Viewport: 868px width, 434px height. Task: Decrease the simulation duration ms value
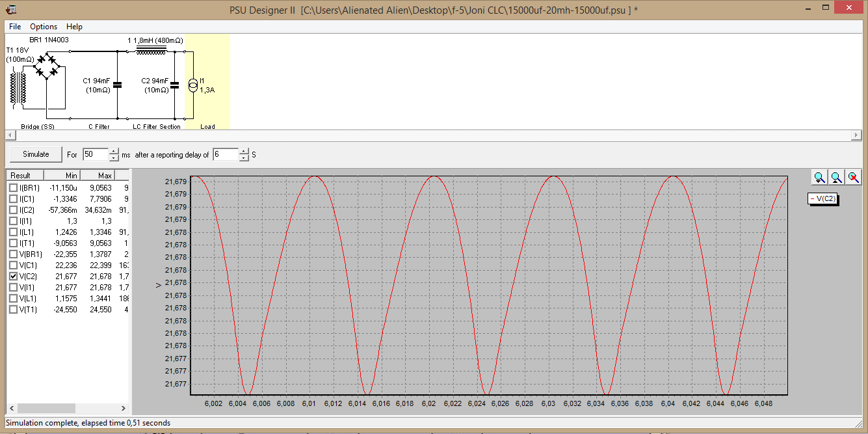pyautogui.click(x=114, y=158)
